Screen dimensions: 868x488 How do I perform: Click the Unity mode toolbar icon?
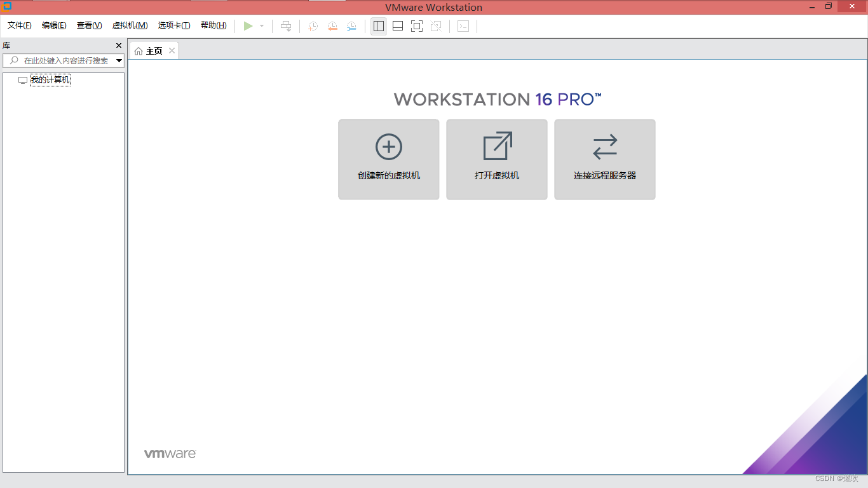pyautogui.click(x=436, y=26)
